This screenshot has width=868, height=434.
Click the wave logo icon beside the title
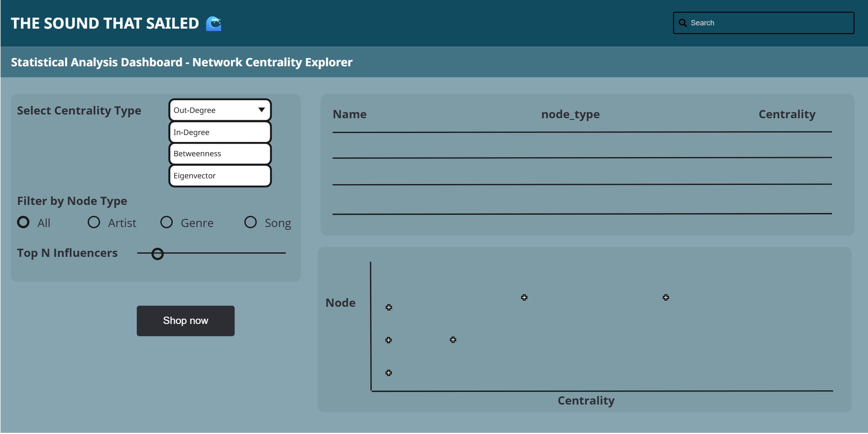tap(213, 23)
